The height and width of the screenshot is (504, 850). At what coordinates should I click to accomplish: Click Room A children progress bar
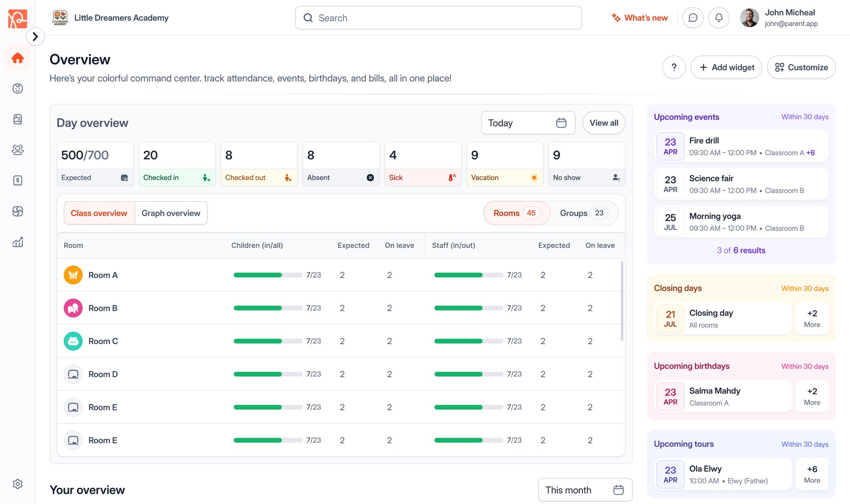point(268,275)
